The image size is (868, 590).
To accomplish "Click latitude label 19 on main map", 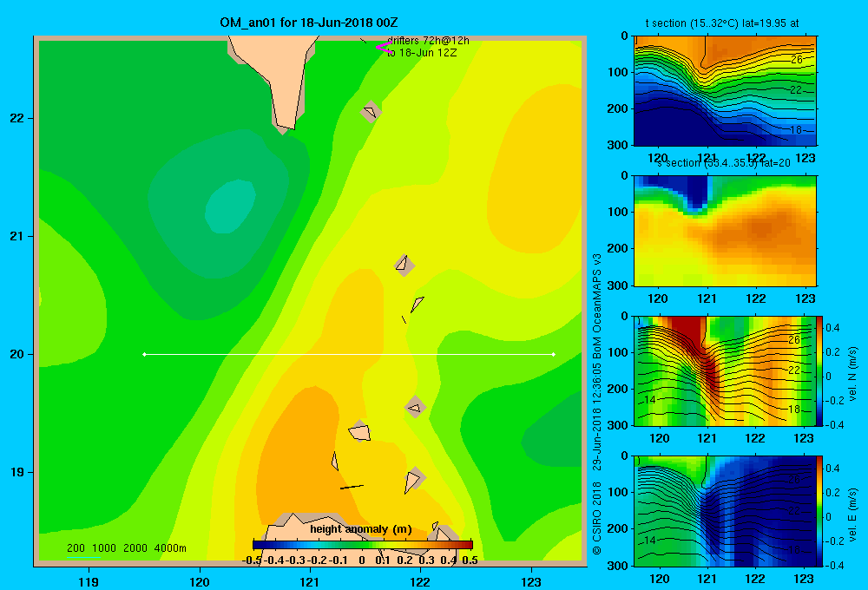I will [x=17, y=472].
